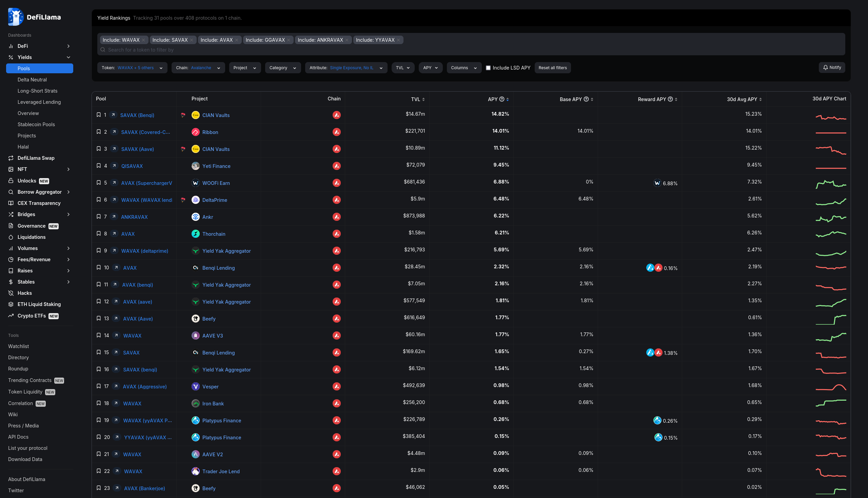Click the CIAN Vaults logo in row 1
The height and width of the screenshot is (498, 868).
(196, 115)
